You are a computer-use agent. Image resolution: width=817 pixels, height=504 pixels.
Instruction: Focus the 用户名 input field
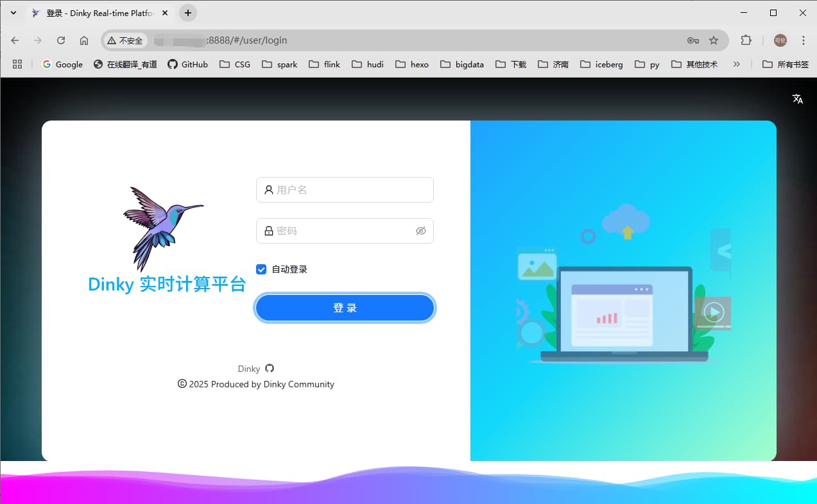click(345, 190)
